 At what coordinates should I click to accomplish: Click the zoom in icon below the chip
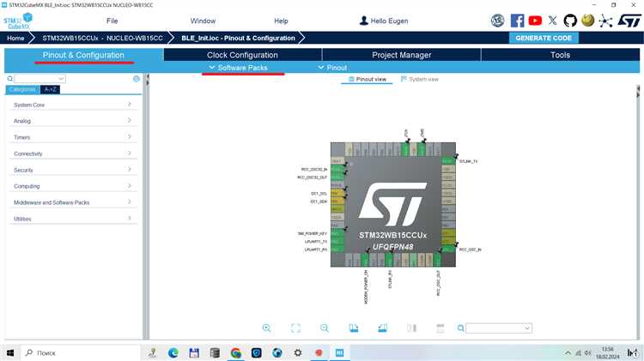(x=266, y=328)
